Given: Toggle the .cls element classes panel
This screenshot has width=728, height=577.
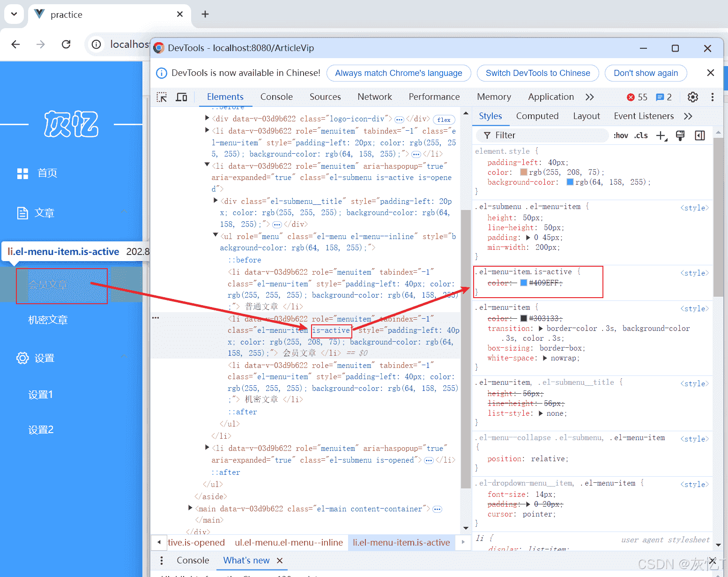Looking at the screenshot, I should pyautogui.click(x=641, y=135).
